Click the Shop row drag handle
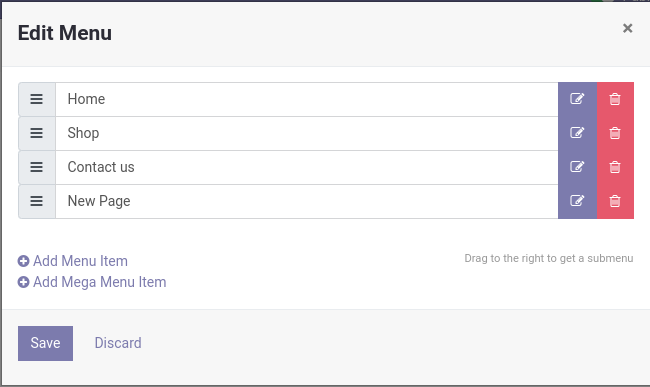The height and width of the screenshot is (387, 650). point(36,133)
